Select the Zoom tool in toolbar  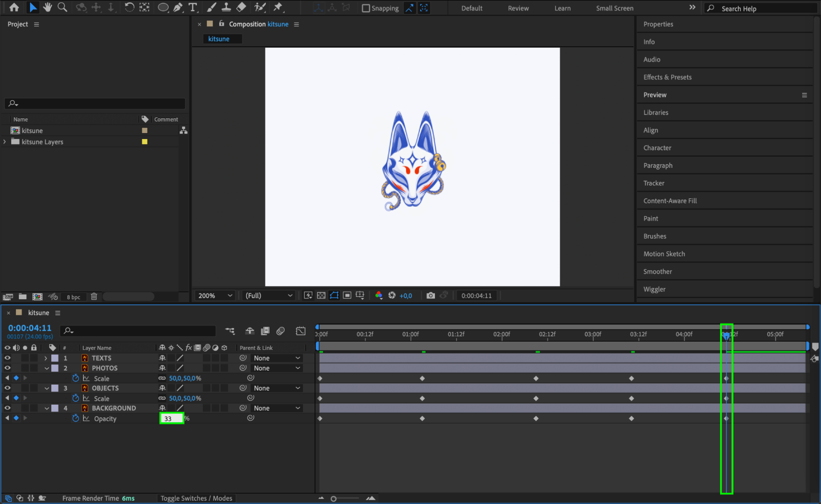[x=62, y=7]
